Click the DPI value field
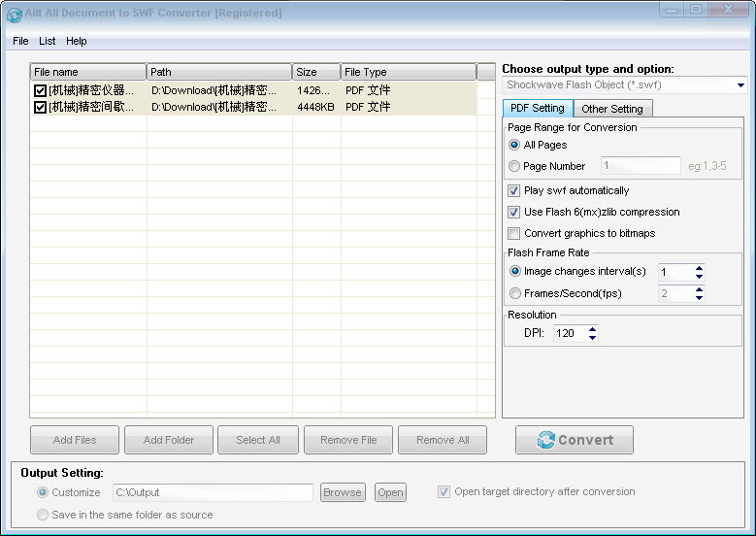The image size is (756, 536). [571, 333]
